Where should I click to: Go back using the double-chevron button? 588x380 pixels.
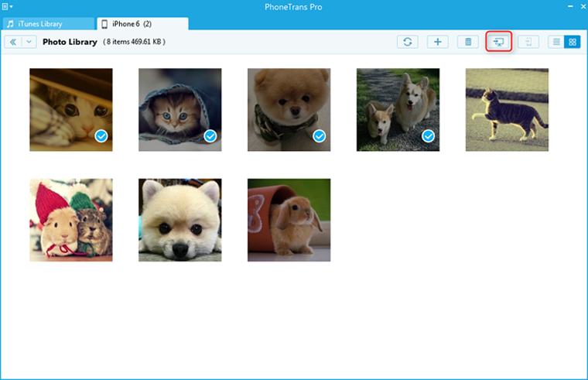pyautogui.click(x=12, y=42)
